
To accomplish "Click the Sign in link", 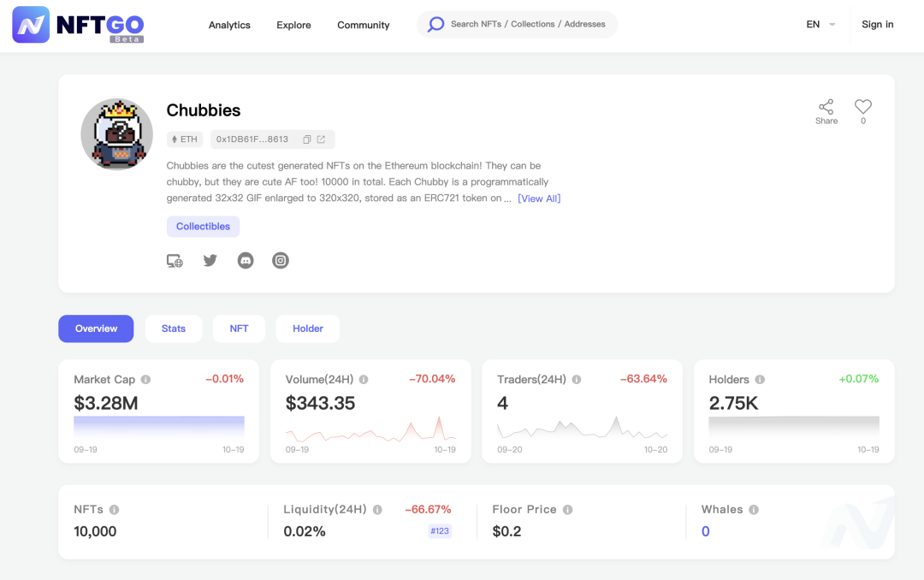I will point(877,25).
